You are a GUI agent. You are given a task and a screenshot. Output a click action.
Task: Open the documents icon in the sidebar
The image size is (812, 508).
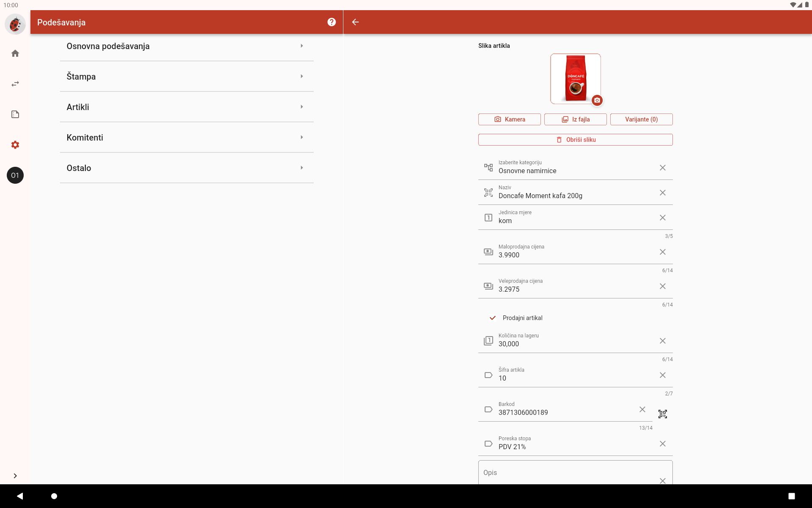pyautogui.click(x=15, y=114)
